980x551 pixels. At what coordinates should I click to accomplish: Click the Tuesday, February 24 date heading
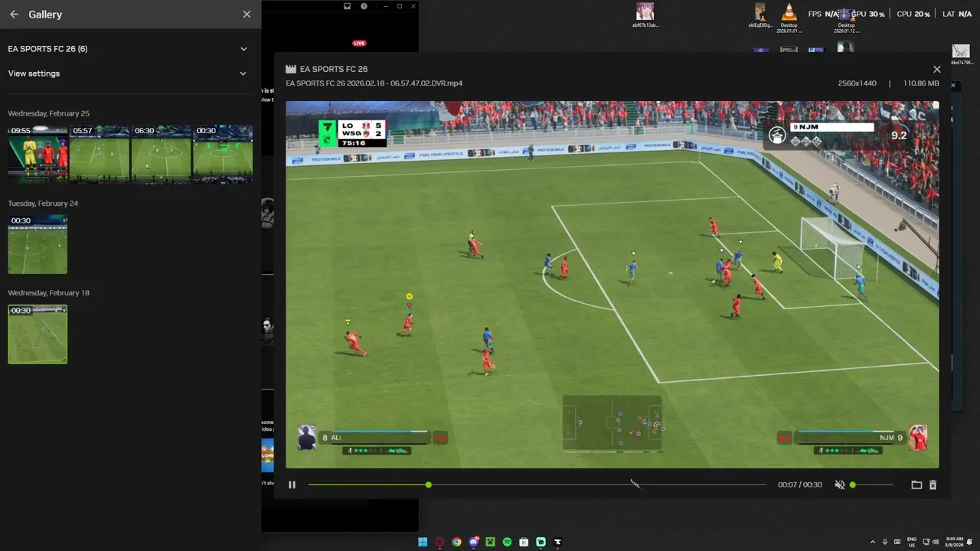(43, 204)
